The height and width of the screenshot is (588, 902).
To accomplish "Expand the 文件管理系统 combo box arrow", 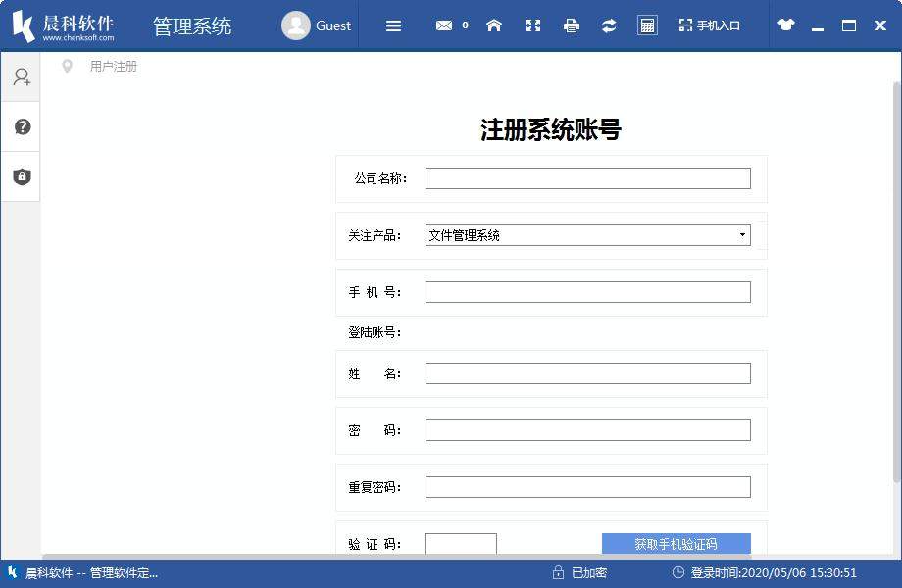I will (x=742, y=235).
